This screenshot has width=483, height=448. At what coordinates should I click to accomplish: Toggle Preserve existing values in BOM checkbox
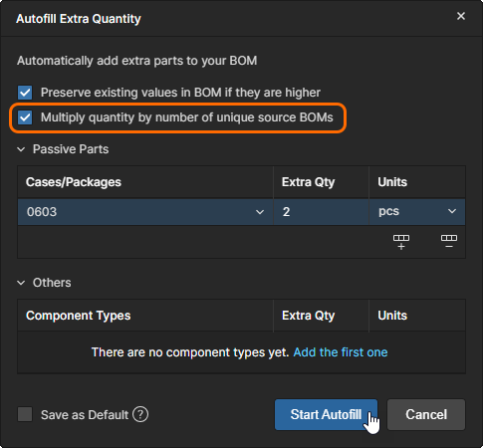(25, 93)
